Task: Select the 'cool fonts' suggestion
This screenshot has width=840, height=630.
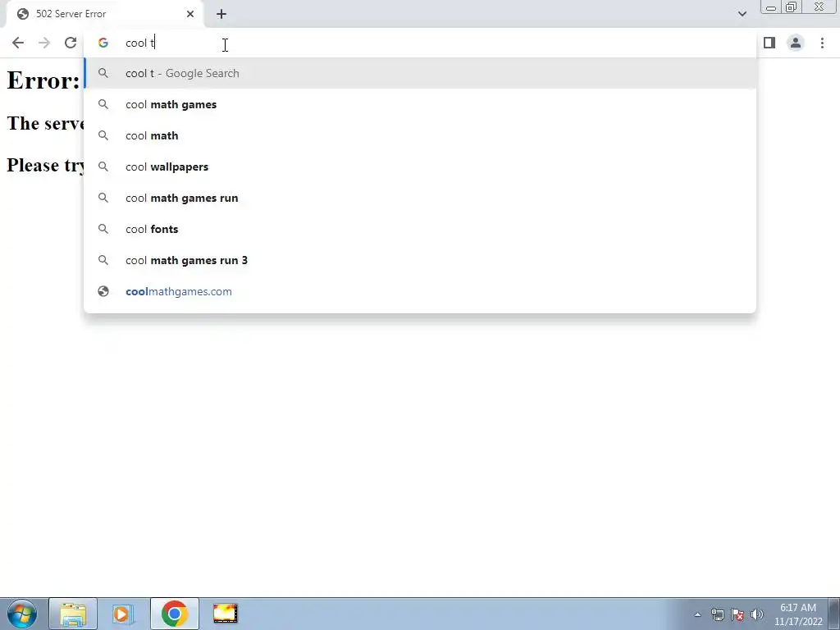Action: click(421, 229)
